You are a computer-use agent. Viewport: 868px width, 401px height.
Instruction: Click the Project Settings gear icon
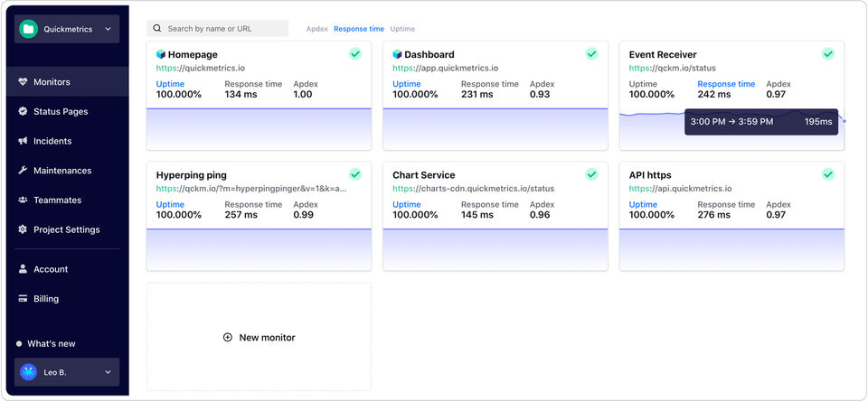pyautogui.click(x=23, y=229)
